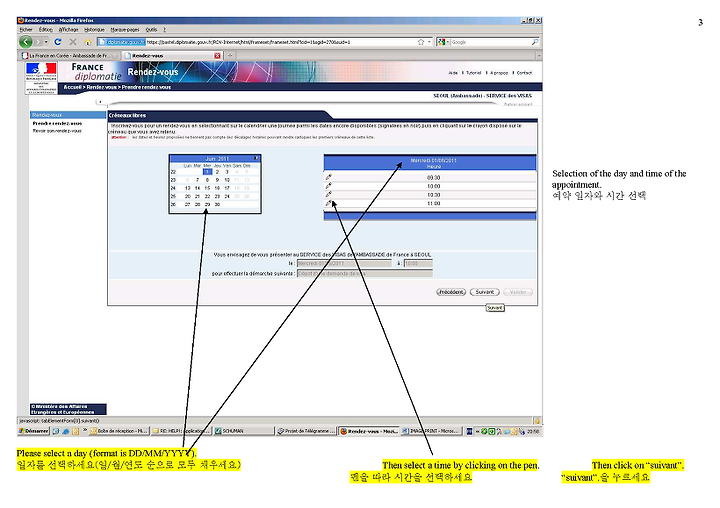Select date 29 in the June calendar

[x=207, y=205]
